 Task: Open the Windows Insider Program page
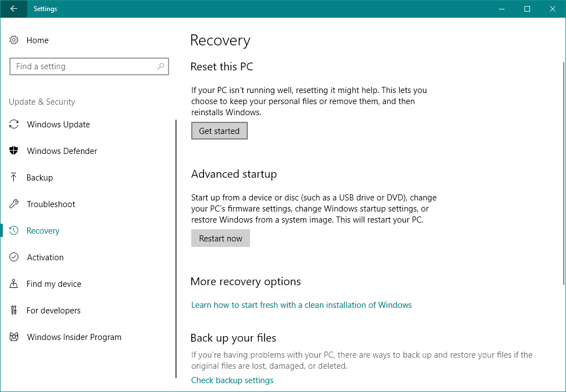[74, 337]
